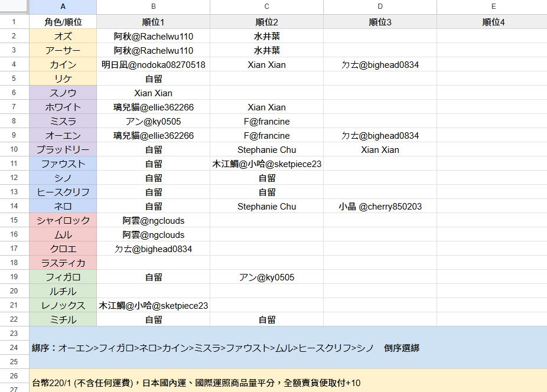
Task: Select the 'ファウスト' character cell
Action: [63, 164]
